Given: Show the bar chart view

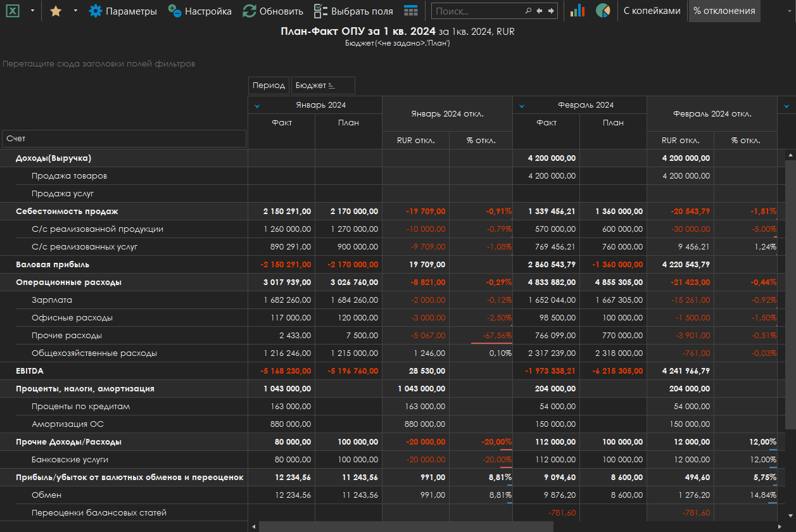Looking at the screenshot, I should 577,11.
